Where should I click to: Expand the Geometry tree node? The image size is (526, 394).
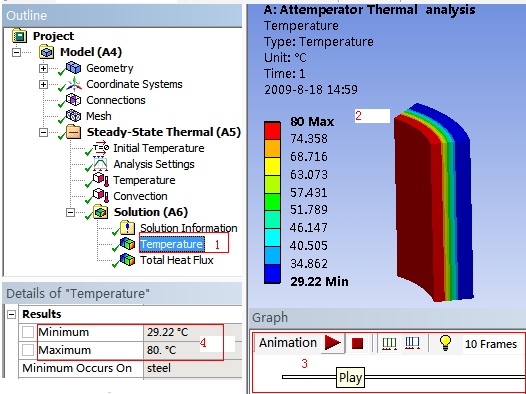click(43, 68)
